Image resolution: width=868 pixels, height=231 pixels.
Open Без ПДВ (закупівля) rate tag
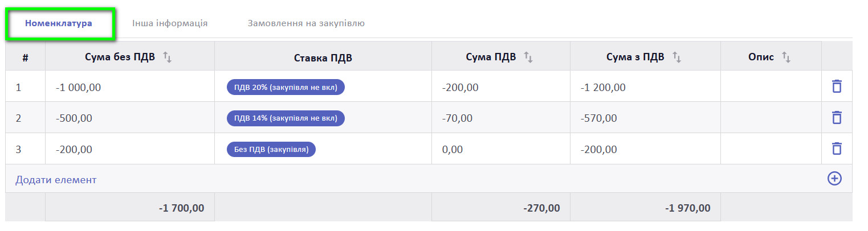[x=271, y=150]
